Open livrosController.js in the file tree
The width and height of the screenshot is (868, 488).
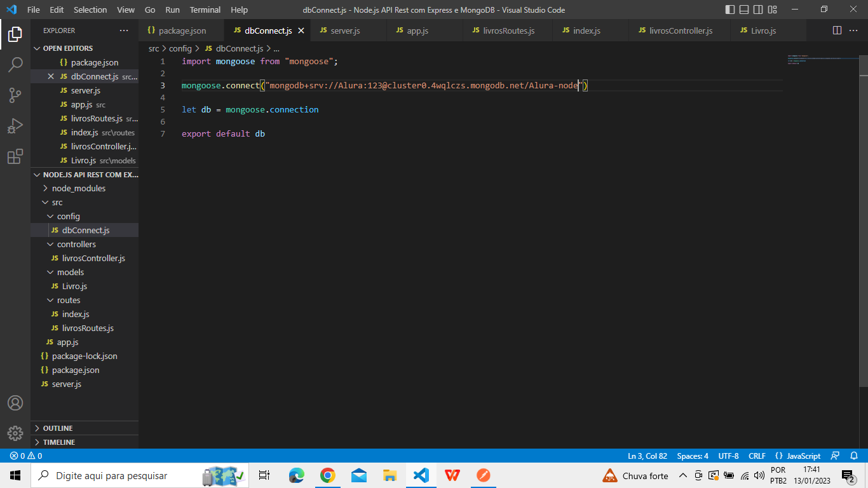[85, 258]
